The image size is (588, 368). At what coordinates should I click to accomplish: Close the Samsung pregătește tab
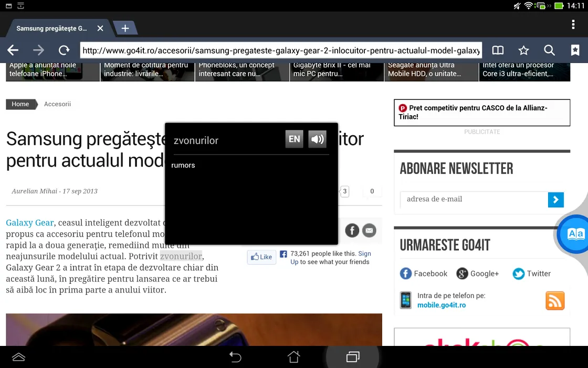click(x=100, y=28)
